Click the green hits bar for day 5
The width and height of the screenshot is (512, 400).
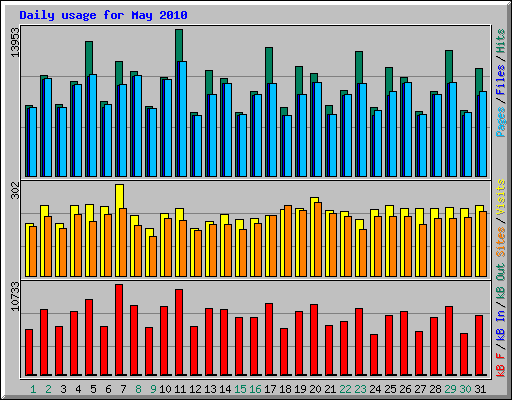tap(89, 58)
